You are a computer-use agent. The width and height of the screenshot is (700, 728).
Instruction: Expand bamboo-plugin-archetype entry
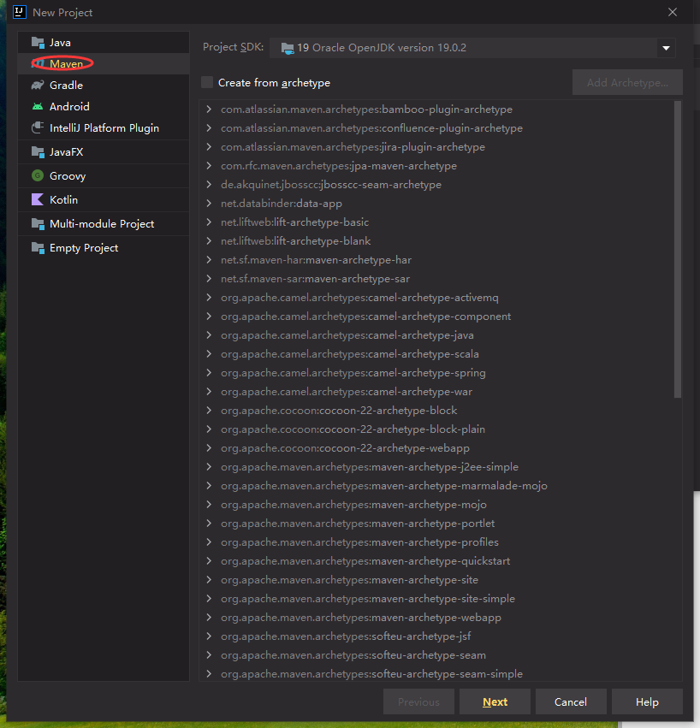click(x=209, y=109)
